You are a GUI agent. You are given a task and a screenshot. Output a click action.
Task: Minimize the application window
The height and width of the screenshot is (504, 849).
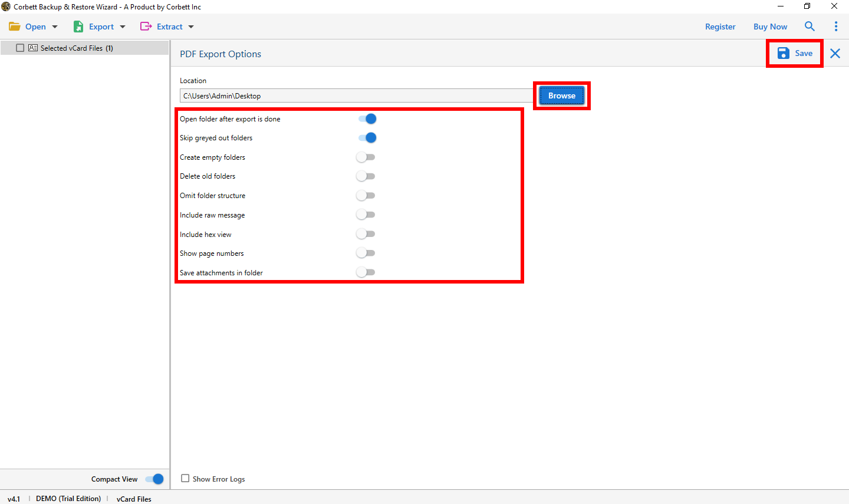coord(781,6)
